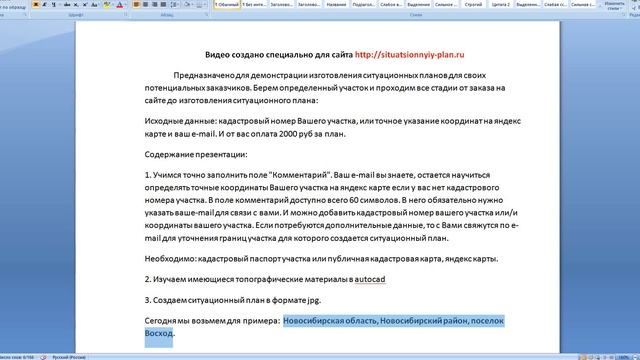This screenshot has height=360, width=640.
Task: Click the line 'Содержание презентации:'
Action: 196,154
